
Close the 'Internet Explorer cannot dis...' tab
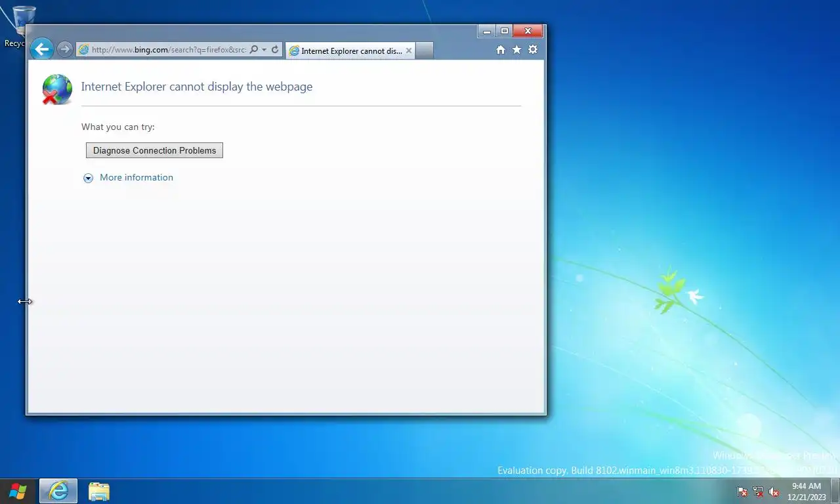(x=409, y=51)
